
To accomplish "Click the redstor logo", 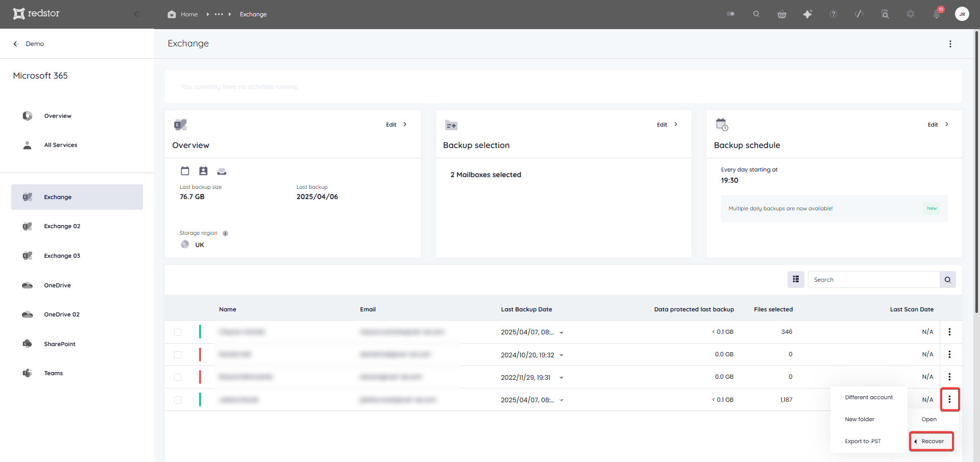I will (x=36, y=13).
